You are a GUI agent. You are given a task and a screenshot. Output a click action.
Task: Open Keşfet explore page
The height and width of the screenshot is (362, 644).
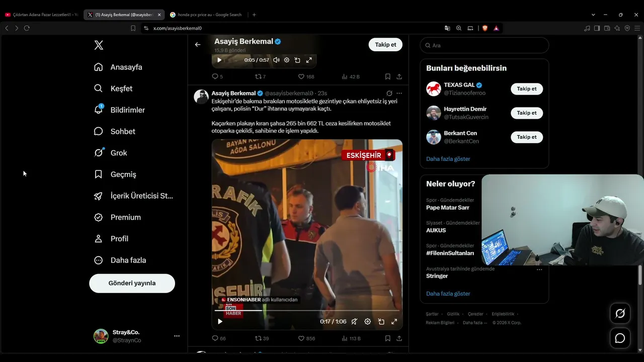coord(113,88)
